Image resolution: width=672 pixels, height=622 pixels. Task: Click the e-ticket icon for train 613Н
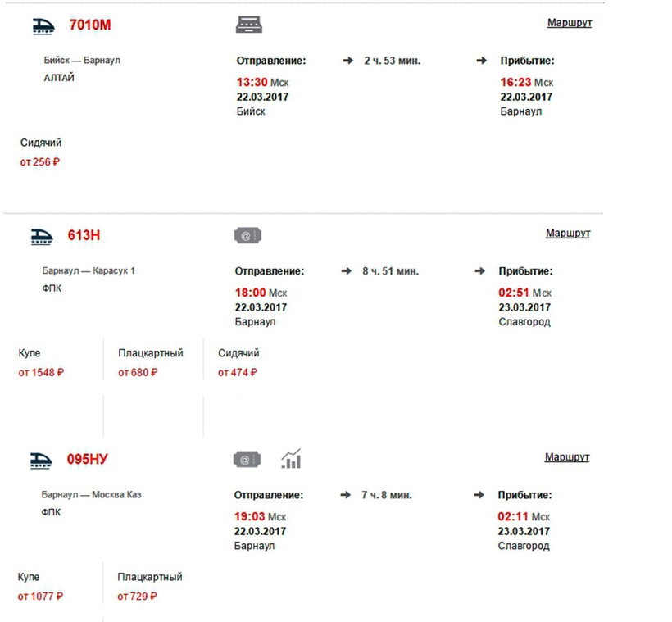[x=247, y=236]
